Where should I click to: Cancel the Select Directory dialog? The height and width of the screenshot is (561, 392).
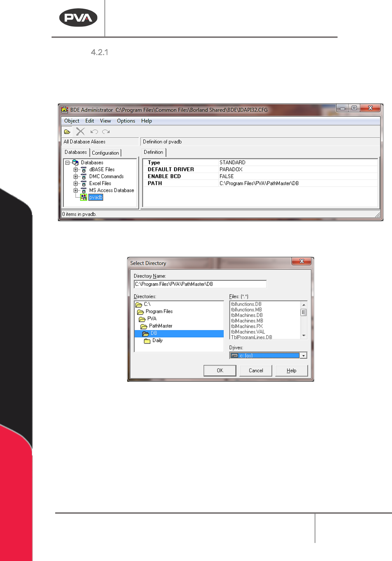point(256,371)
